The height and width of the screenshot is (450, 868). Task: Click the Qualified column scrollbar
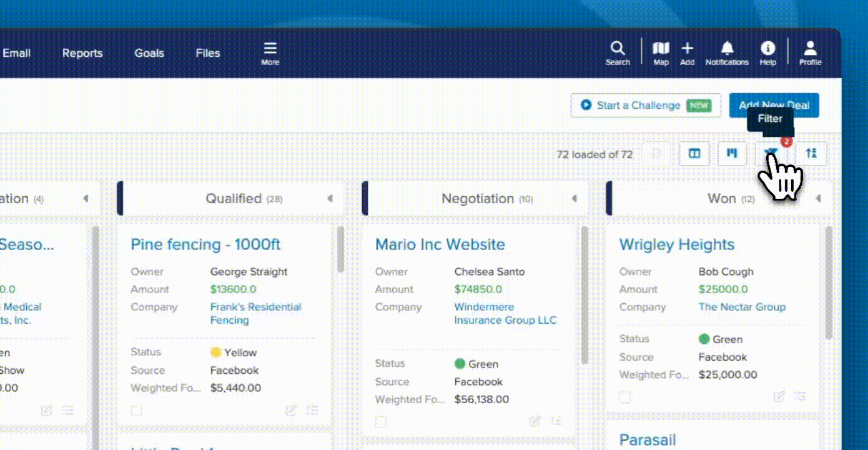pyautogui.click(x=340, y=250)
